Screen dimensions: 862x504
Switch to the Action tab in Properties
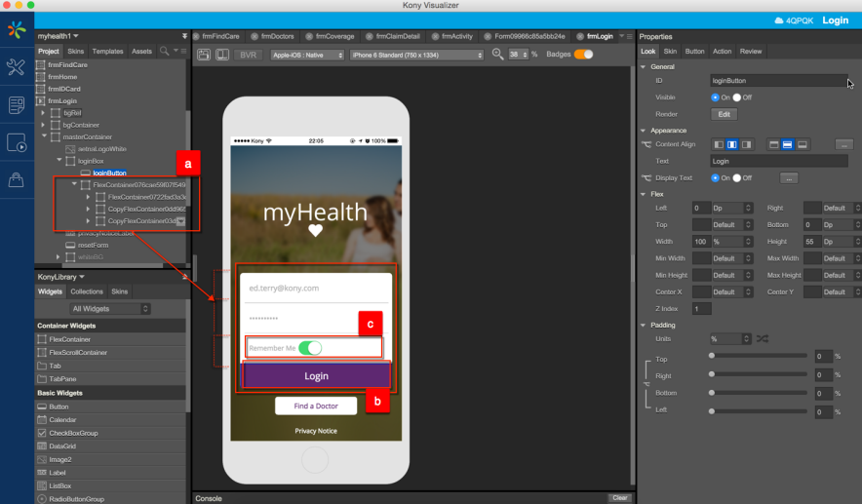point(722,51)
